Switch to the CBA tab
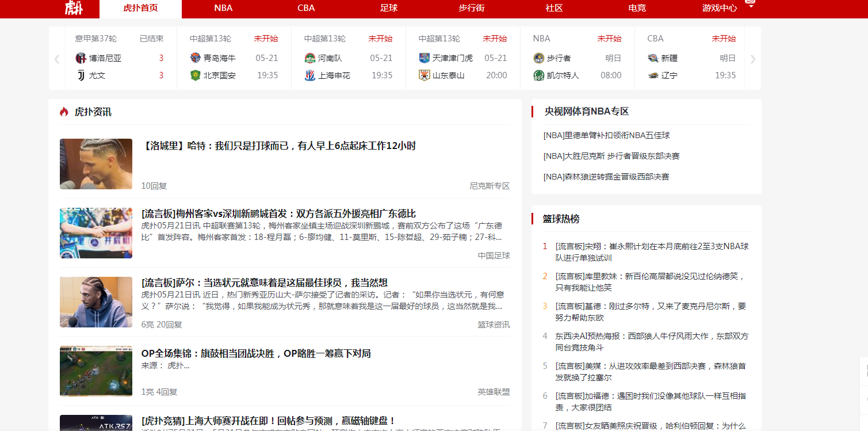 tap(306, 8)
